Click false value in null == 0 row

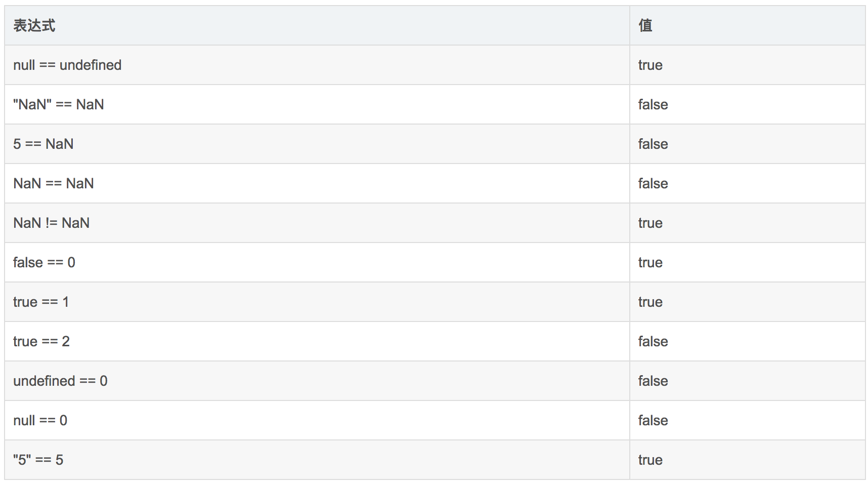pyautogui.click(x=653, y=421)
